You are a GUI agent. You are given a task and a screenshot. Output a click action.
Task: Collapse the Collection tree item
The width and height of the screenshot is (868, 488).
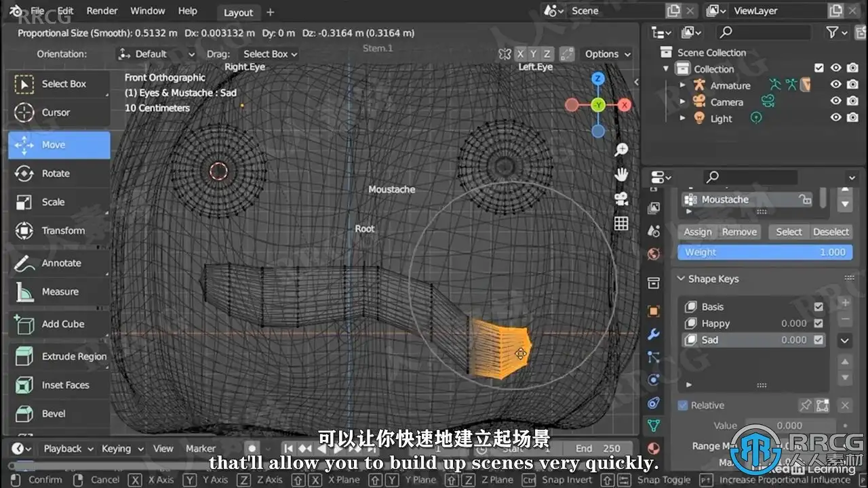[x=666, y=69]
